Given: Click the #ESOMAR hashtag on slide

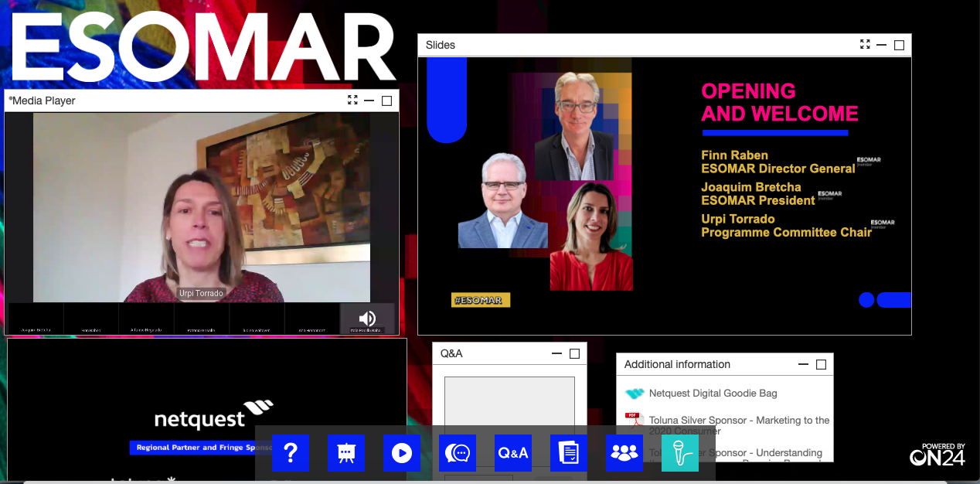Looking at the screenshot, I should [x=481, y=300].
